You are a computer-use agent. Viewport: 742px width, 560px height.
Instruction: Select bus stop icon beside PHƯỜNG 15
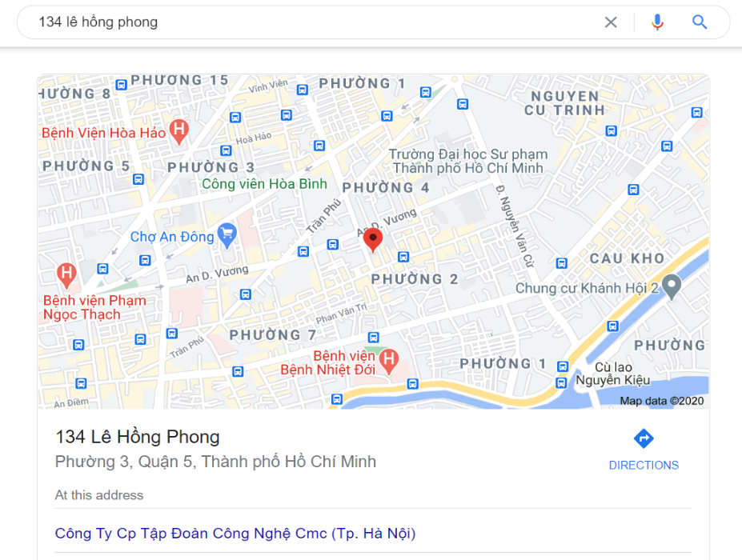click(x=121, y=85)
